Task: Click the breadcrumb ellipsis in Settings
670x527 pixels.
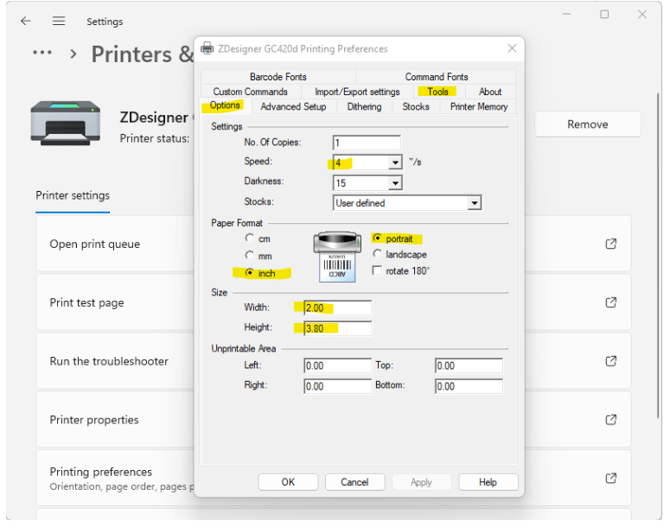Action: 42,53
